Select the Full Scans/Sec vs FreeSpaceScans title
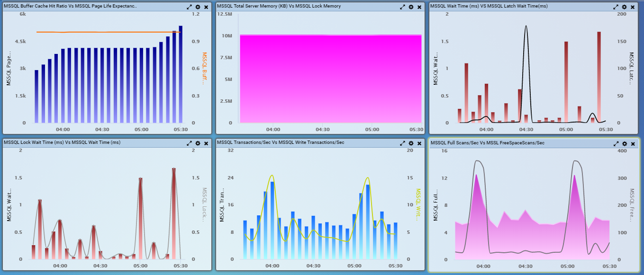This screenshot has width=644, height=275. pyautogui.click(x=487, y=142)
